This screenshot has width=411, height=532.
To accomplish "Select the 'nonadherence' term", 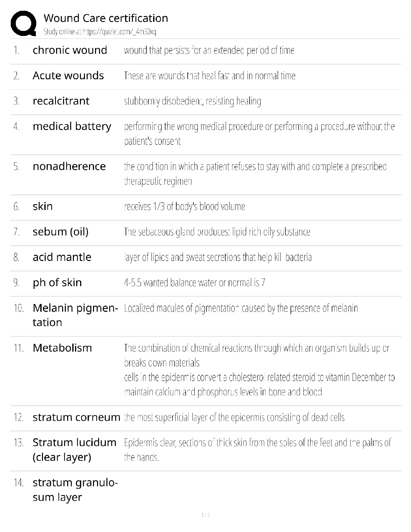I will (x=69, y=166).
